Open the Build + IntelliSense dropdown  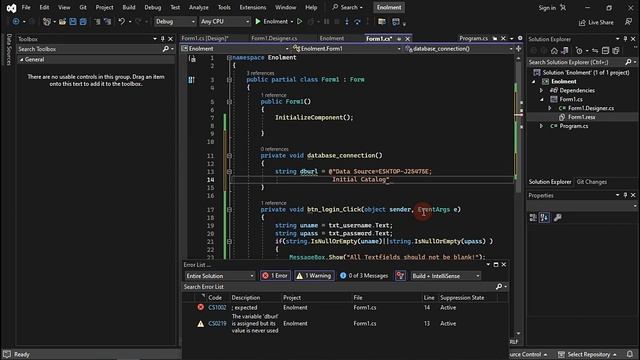(446, 276)
